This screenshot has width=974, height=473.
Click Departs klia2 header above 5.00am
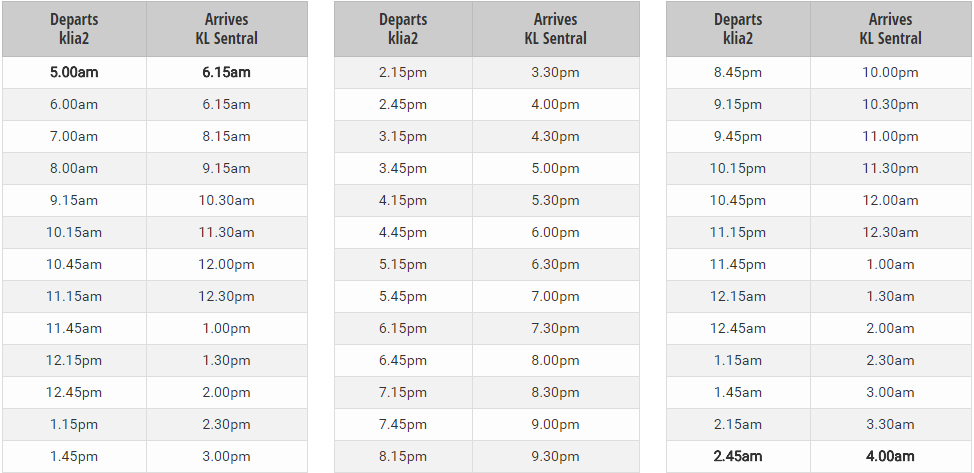click(x=74, y=29)
